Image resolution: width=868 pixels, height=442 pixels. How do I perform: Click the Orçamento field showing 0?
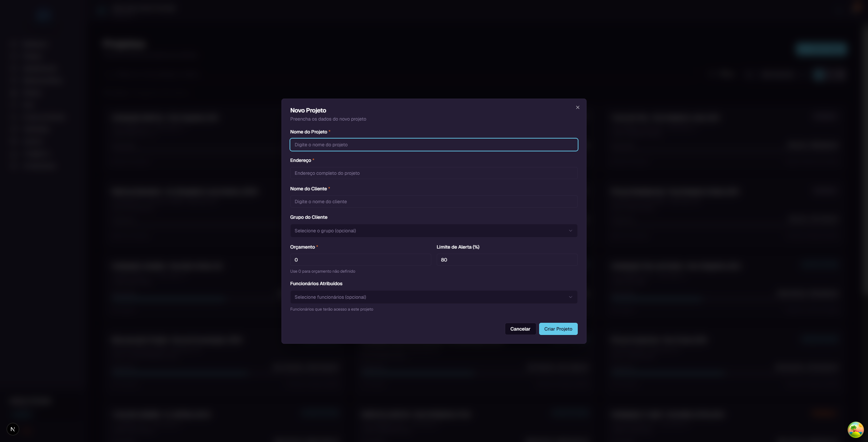(360, 260)
